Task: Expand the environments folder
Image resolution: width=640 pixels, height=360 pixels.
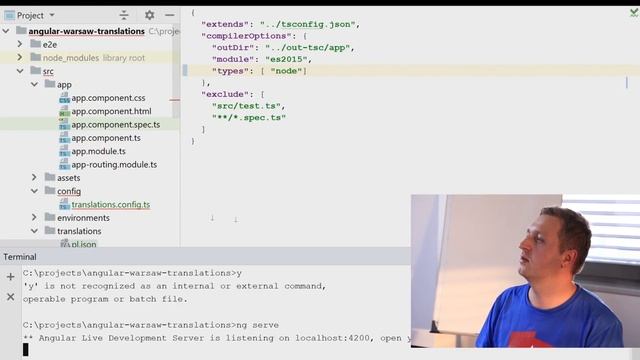Action: 34,218
